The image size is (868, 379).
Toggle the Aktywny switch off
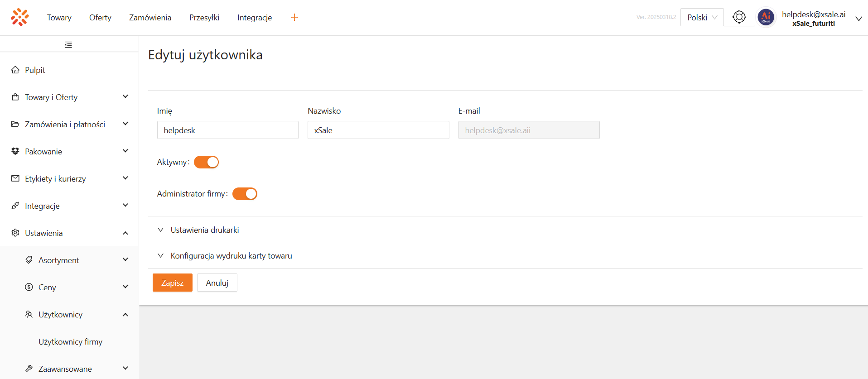pos(206,162)
